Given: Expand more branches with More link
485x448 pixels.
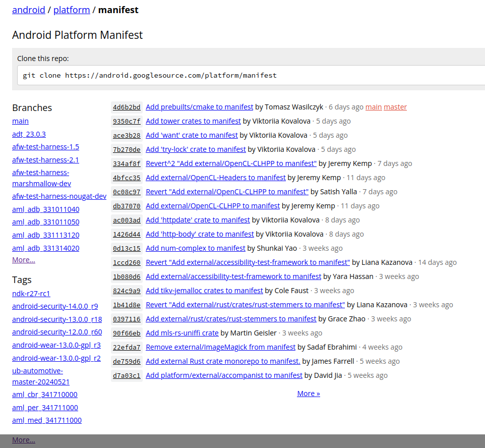Looking at the screenshot, I should (24, 260).
